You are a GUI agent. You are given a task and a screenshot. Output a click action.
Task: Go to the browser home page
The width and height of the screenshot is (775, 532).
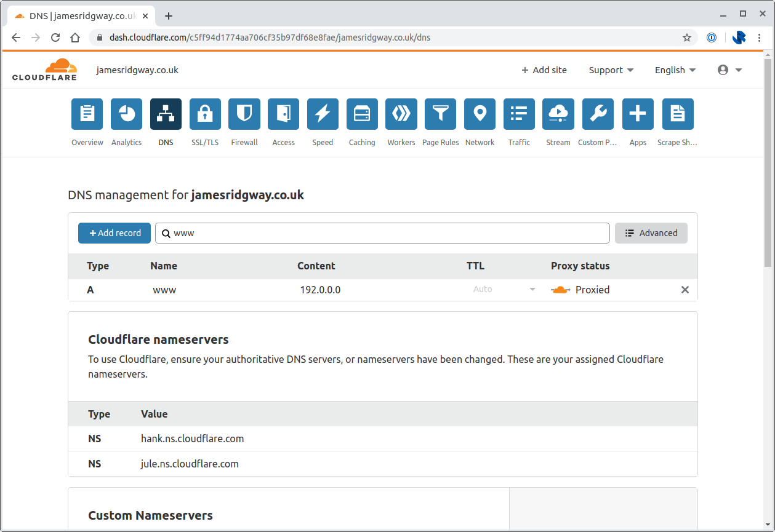[75, 38]
